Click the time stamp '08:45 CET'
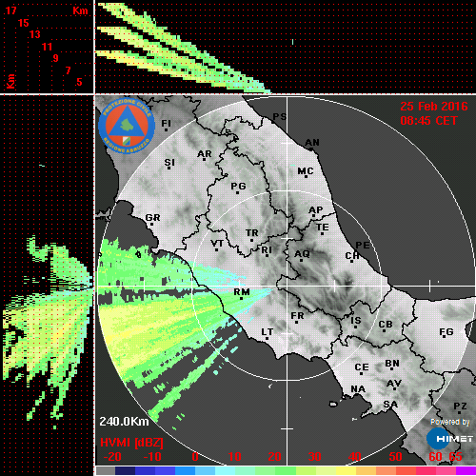The width and height of the screenshot is (476, 476). coord(428,121)
